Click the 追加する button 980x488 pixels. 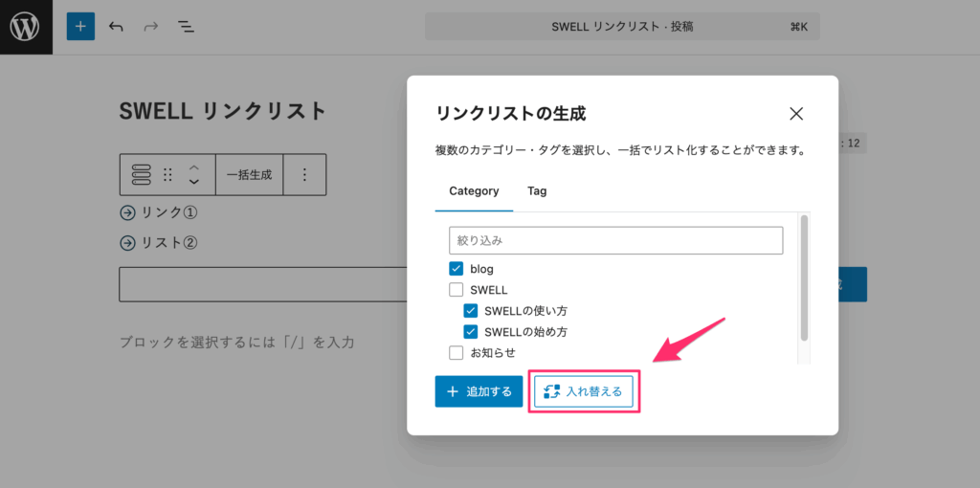(479, 391)
